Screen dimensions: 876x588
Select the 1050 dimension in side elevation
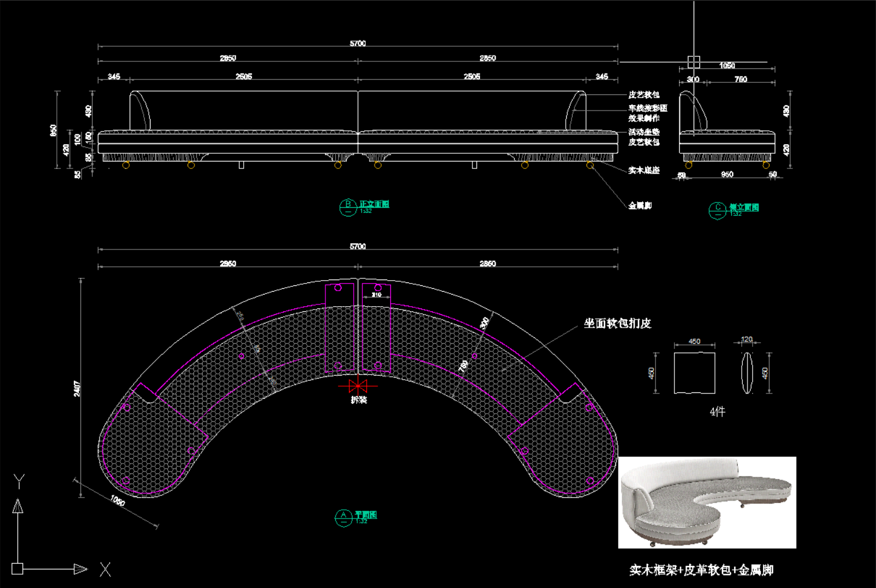point(727,65)
